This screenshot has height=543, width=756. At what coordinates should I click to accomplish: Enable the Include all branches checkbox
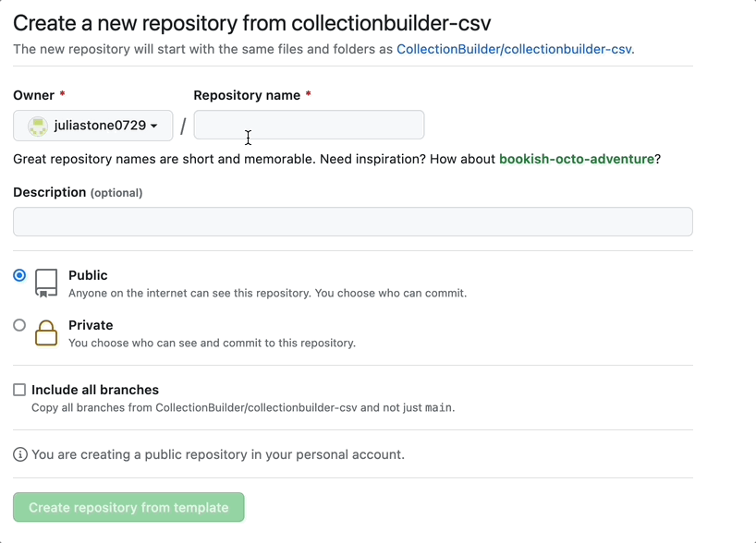(19, 390)
